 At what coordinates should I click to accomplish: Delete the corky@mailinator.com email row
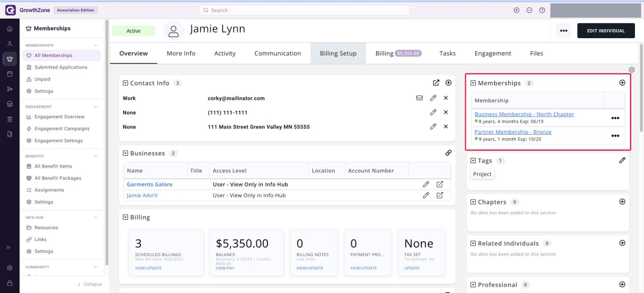(x=446, y=98)
